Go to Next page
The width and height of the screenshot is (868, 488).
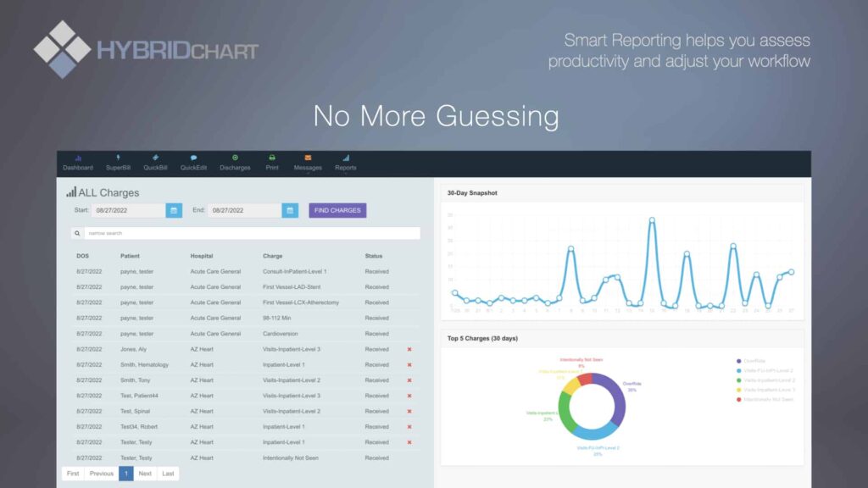[145, 474]
